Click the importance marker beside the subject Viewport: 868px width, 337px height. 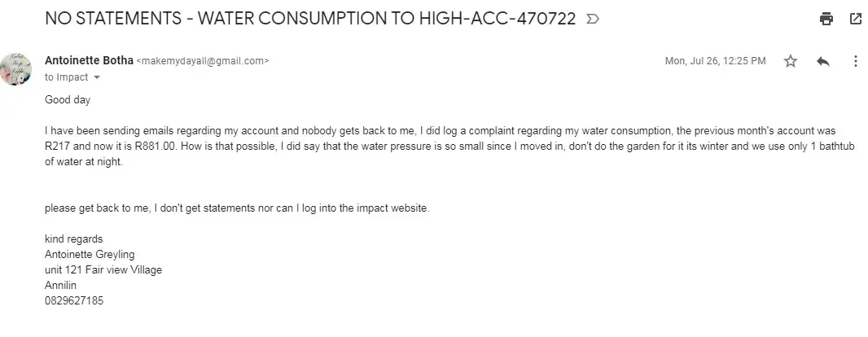click(x=593, y=19)
